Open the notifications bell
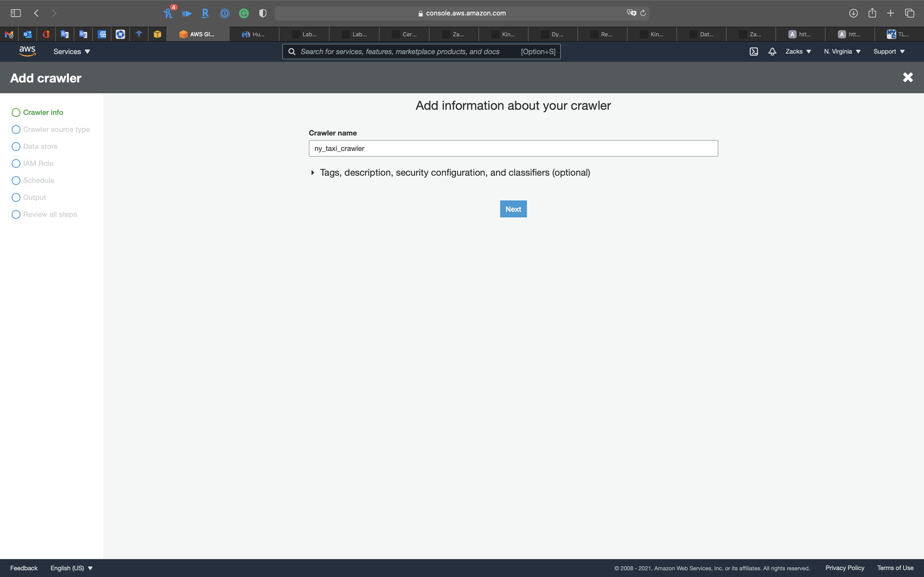Screen dimensions: 924x577 coord(772,52)
